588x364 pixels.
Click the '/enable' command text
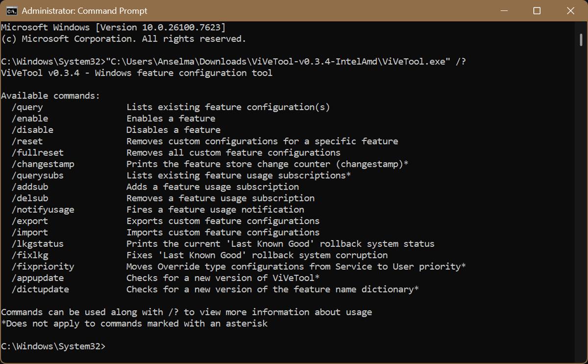30,118
